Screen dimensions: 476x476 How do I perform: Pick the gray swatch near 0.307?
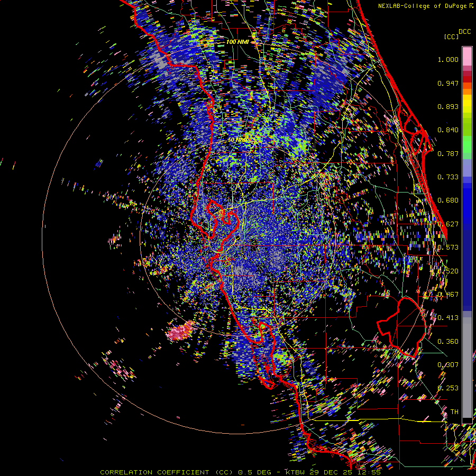[x=467, y=368]
